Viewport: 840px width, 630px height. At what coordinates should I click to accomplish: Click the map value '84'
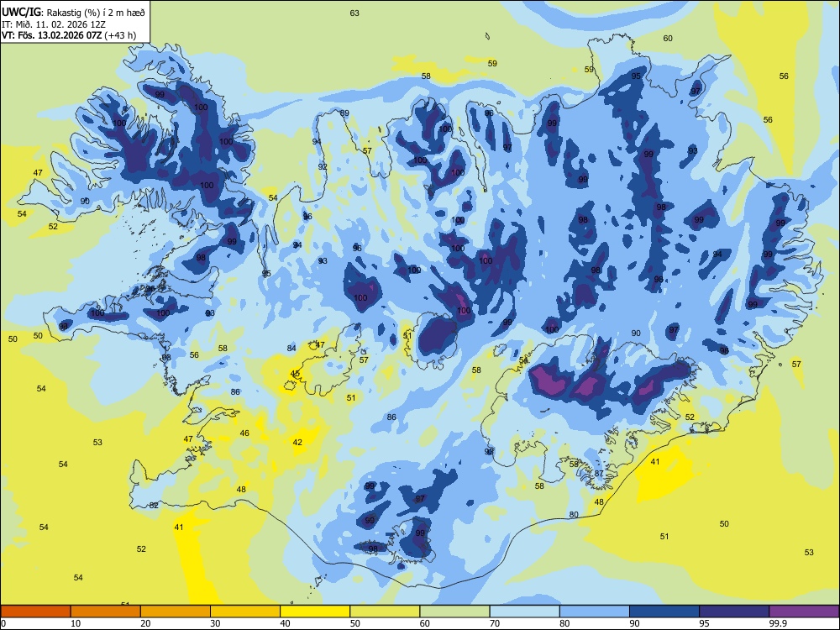tap(291, 348)
